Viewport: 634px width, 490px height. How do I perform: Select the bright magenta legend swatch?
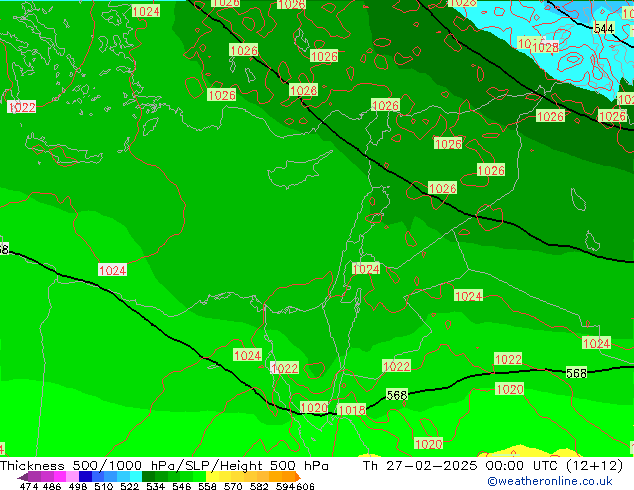pos(60,476)
